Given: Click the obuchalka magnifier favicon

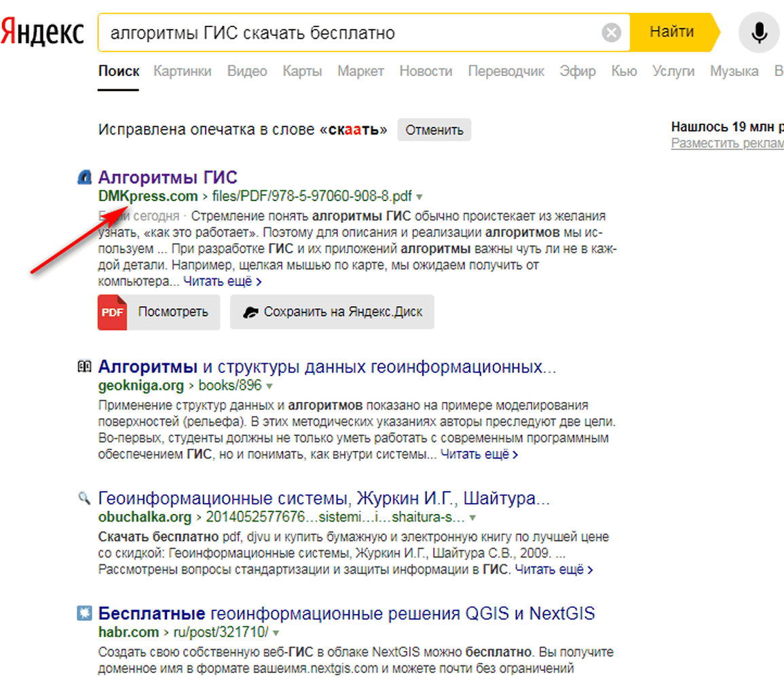Looking at the screenshot, I should (x=84, y=499).
